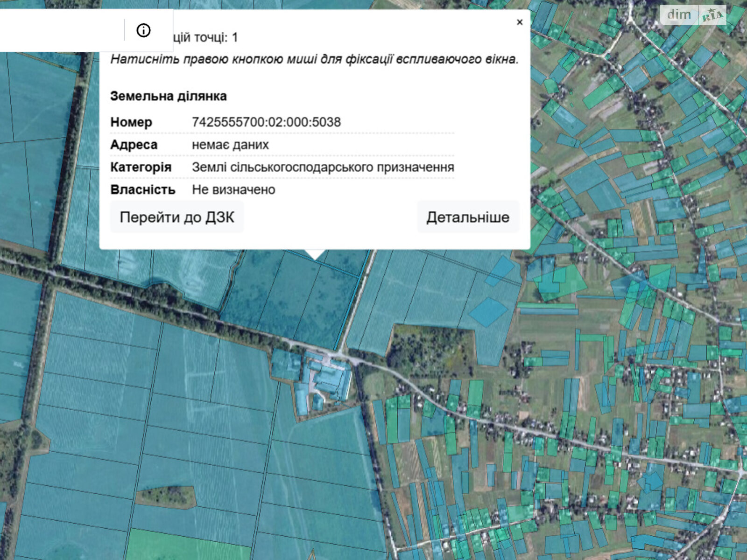Click the info icon beside the search box
747x560 pixels.
tap(143, 30)
